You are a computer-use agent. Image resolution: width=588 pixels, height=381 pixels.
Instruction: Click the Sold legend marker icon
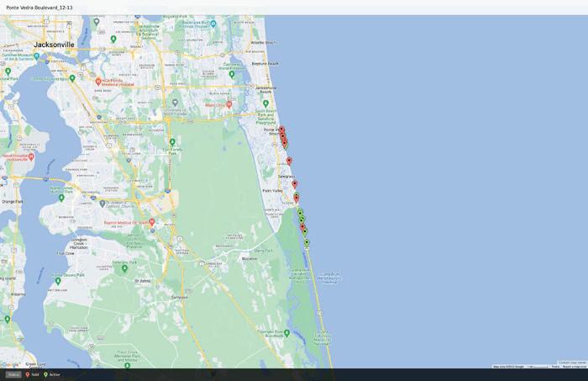tap(28, 374)
